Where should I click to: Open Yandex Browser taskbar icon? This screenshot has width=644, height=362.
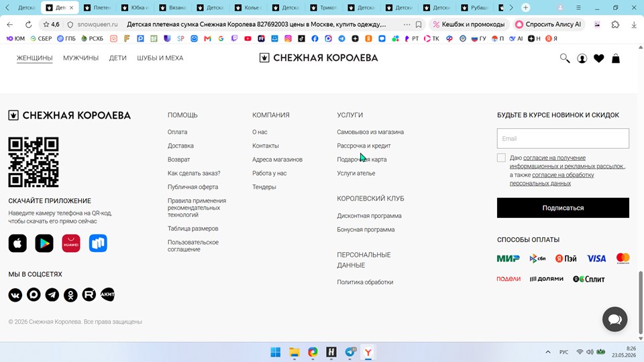click(368, 352)
